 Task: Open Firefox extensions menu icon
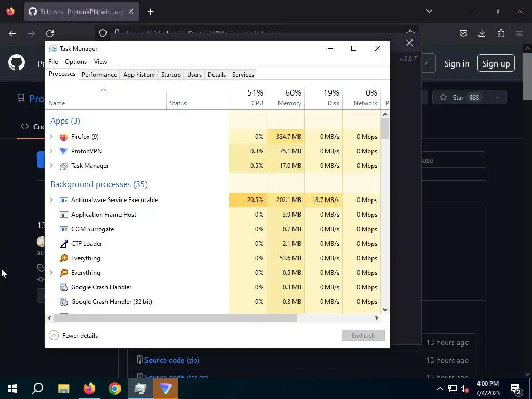pyautogui.click(x=501, y=33)
